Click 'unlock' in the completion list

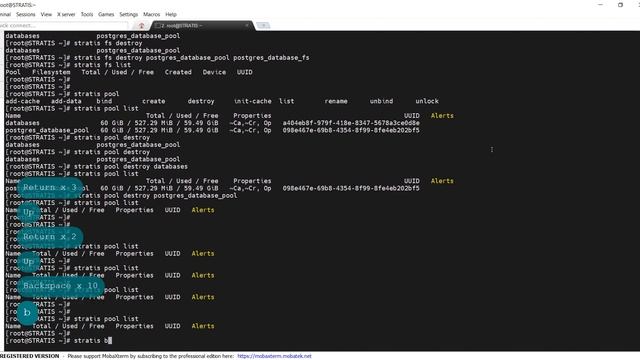click(x=427, y=101)
